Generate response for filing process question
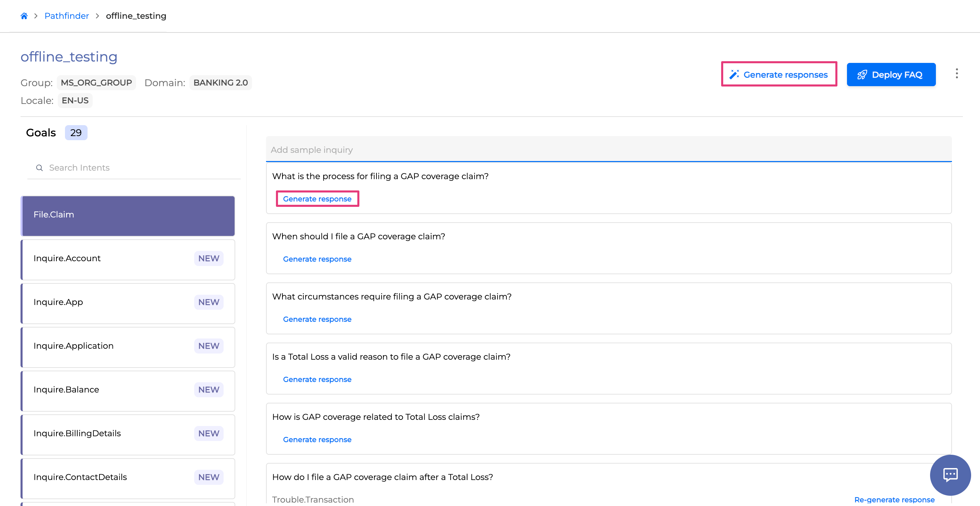This screenshot has width=980, height=506. 317,199
